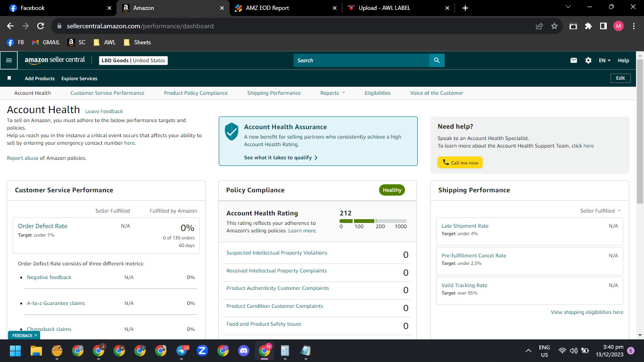
Task: Dismiss the FEEDBACK tab with its X
Action: click(36, 335)
